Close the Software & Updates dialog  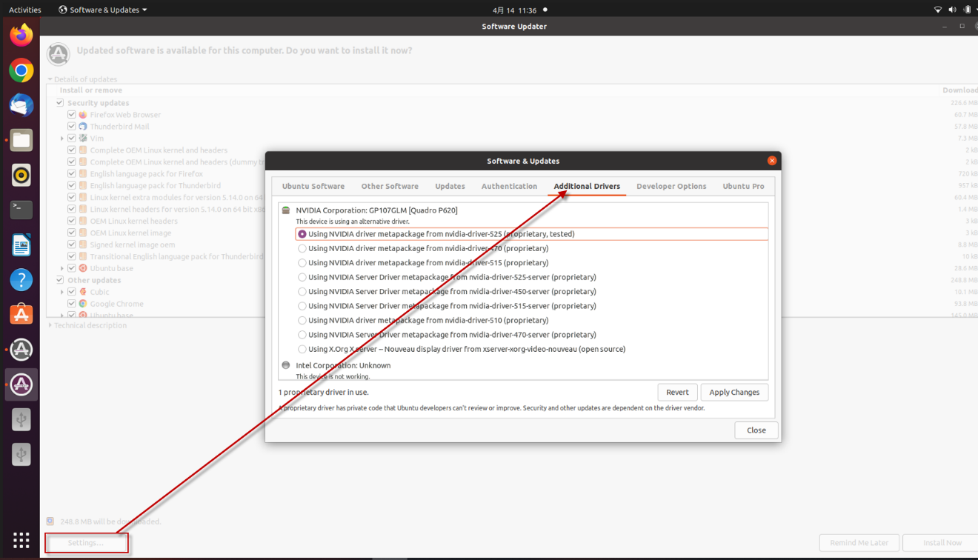(x=772, y=161)
